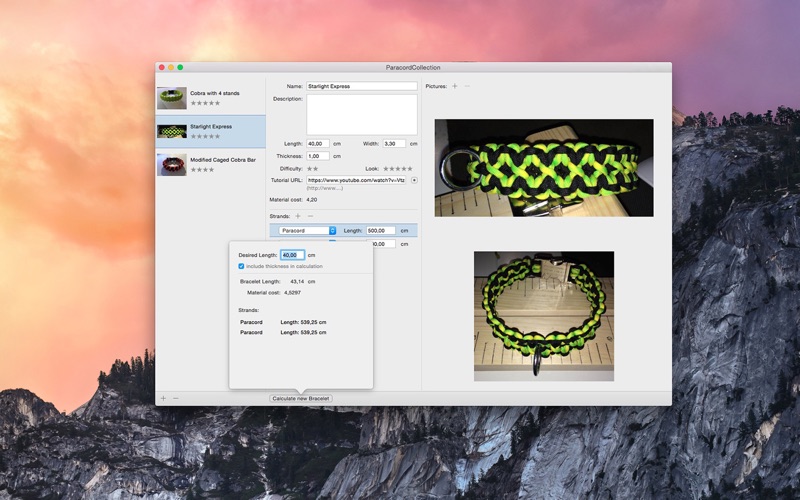The width and height of the screenshot is (800, 500).
Task: Edit Desired Length field in popover
Action: point(292,255)
